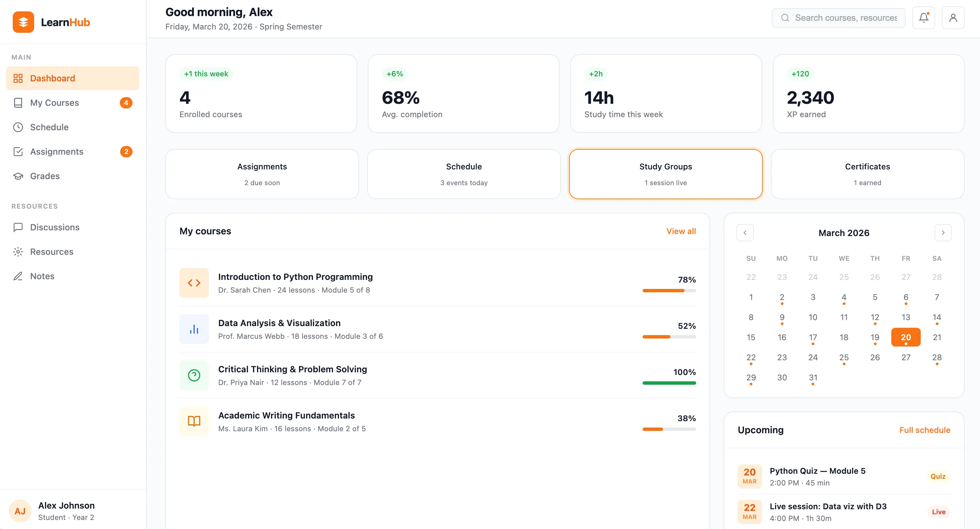Open Notes in the sidebar
Viewport: 980px width, 529px height.
pos(73,276)
